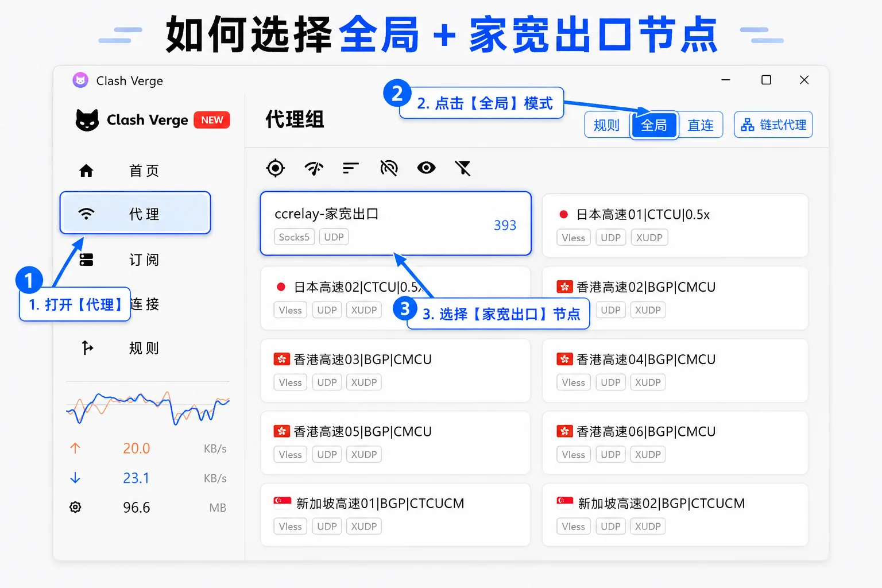Viewport: 882px width, 588px height.
Task: Click the 代理组 heading
Action: tap(295, 119)
